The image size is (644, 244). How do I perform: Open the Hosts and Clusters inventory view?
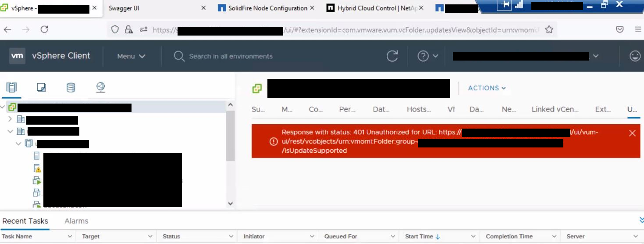pyautogui.click(x=11, y=88)
